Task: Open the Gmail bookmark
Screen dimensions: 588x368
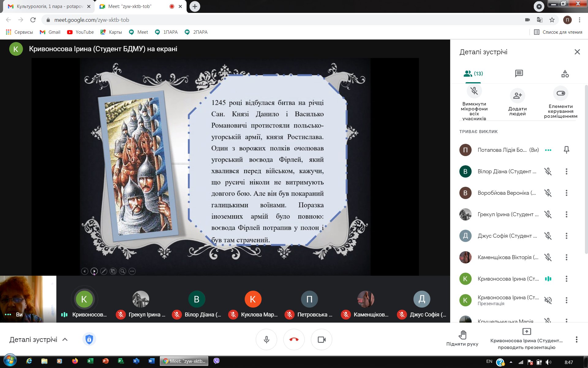Action: (x=50, y=32)
